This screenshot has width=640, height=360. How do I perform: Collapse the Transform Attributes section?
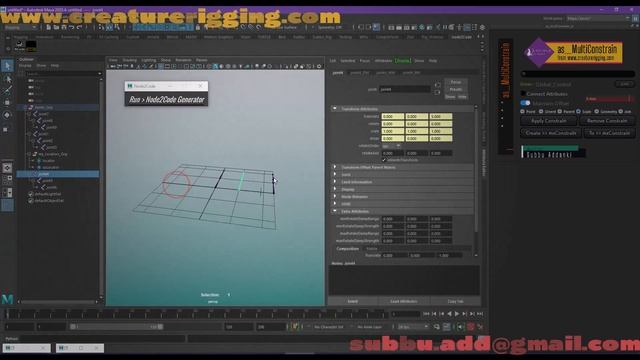click(x=335, y=109)
